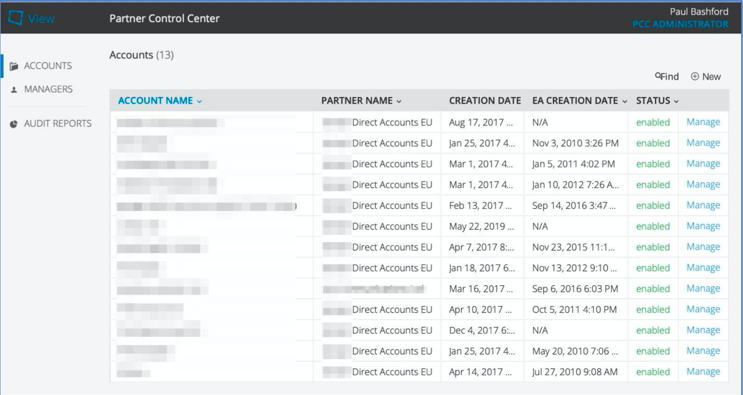Click the Audit Reports pie chart icon

coord(14,124)
